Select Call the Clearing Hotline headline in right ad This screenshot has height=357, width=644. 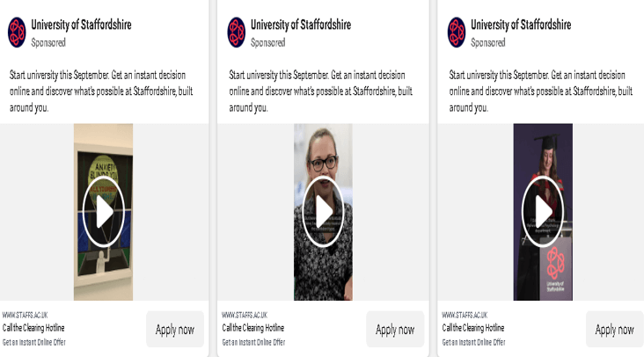click(x=473, y=328)
